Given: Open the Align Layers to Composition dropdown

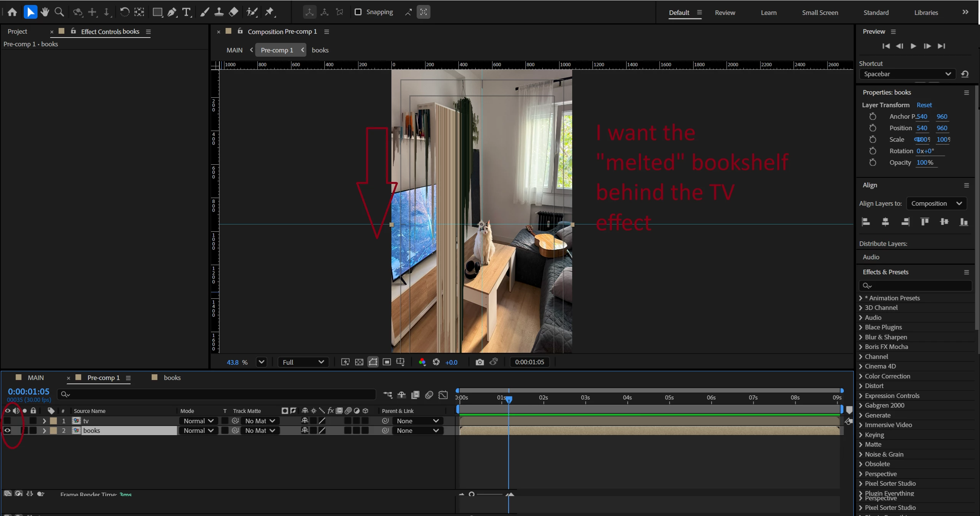Looking at the screenshot, I should coord(936,203).
